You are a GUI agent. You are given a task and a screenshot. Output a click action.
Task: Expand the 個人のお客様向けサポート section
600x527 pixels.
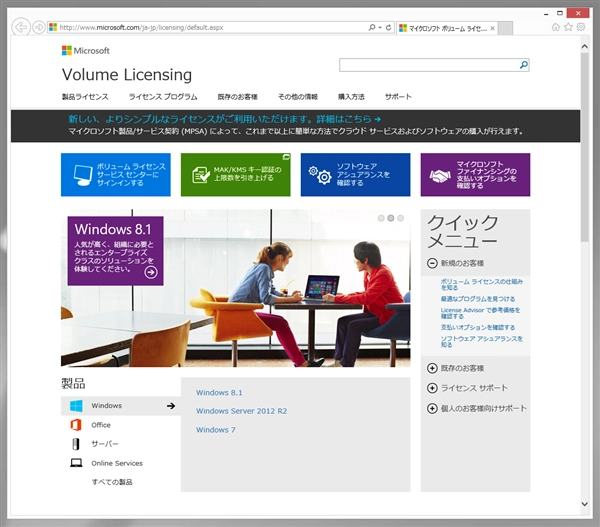[432, 408]
